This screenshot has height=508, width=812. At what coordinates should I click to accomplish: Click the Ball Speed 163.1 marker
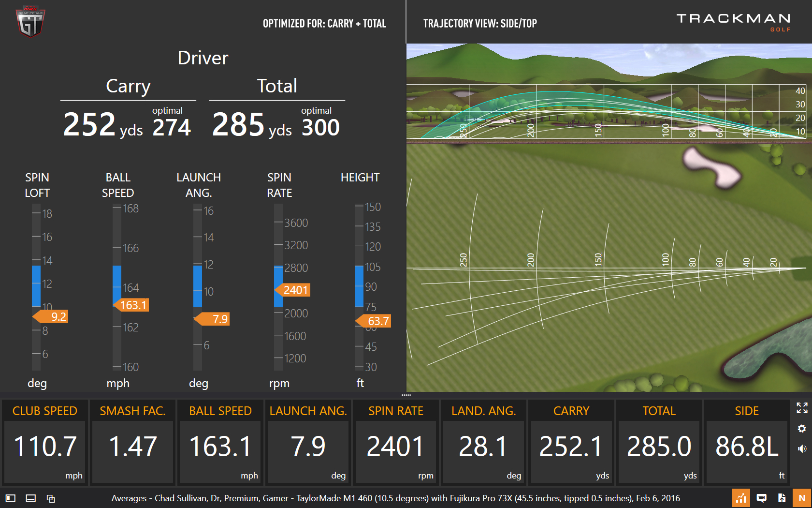tap(130, 305)
